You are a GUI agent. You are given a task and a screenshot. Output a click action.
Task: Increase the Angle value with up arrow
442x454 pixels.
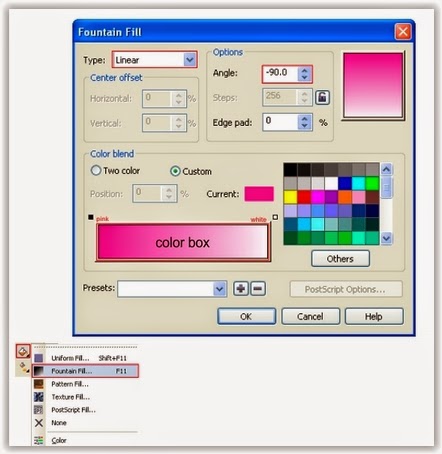(x=304, y=70)
